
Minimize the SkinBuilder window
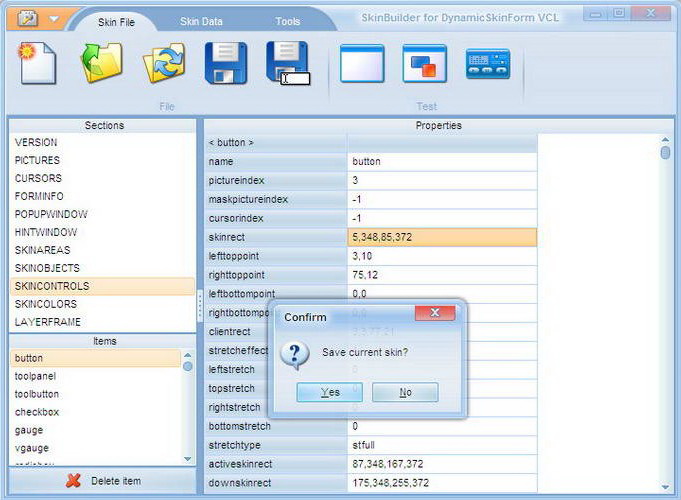pyautogui.click(x=595, y=14)
